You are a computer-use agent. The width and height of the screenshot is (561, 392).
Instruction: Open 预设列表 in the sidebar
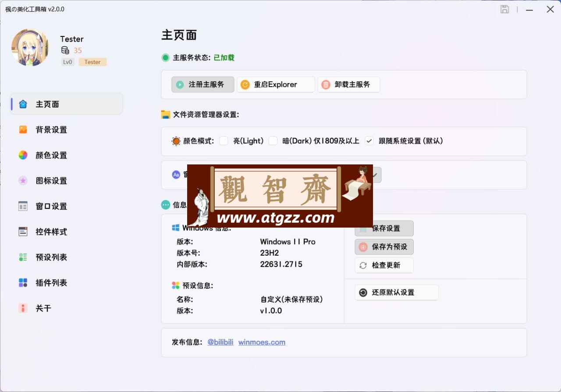point(67,257)
